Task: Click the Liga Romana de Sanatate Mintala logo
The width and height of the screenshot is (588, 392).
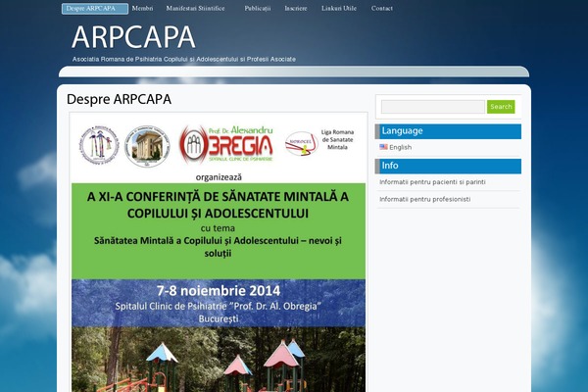Action: tap(319, 142)
